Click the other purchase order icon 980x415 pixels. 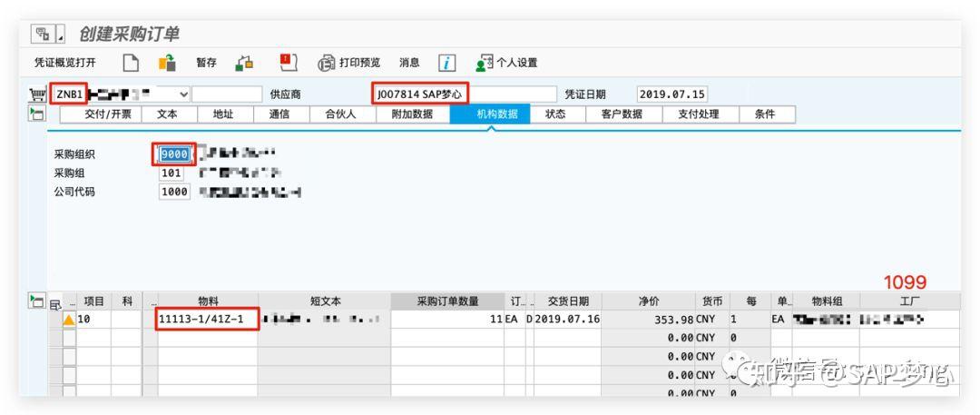pos(167,63)
